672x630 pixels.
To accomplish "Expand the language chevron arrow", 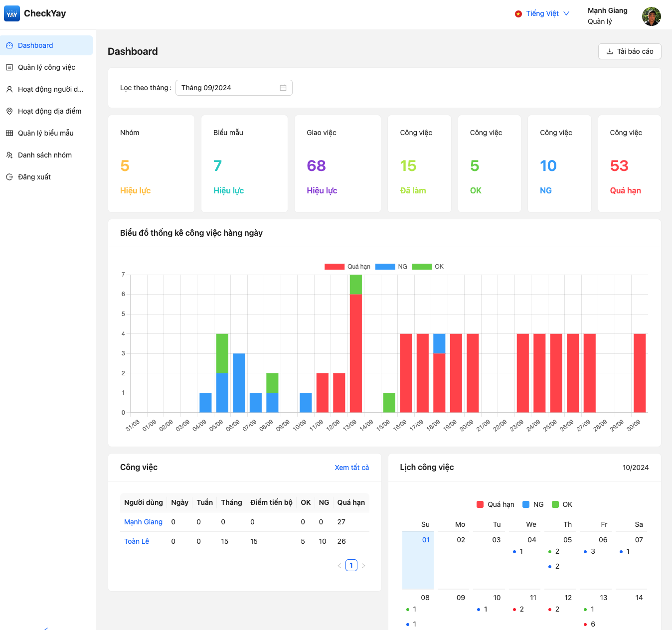I will pos(566,13).
